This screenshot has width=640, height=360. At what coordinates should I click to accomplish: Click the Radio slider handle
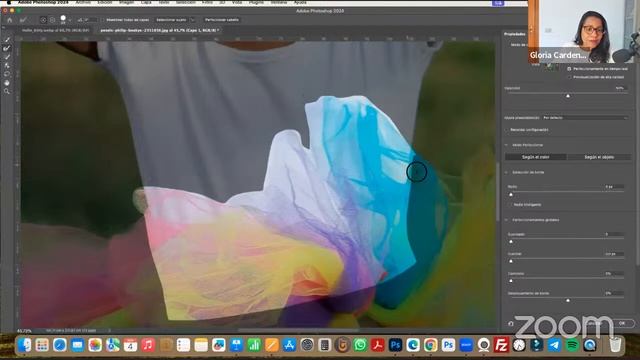click(511, 195)
